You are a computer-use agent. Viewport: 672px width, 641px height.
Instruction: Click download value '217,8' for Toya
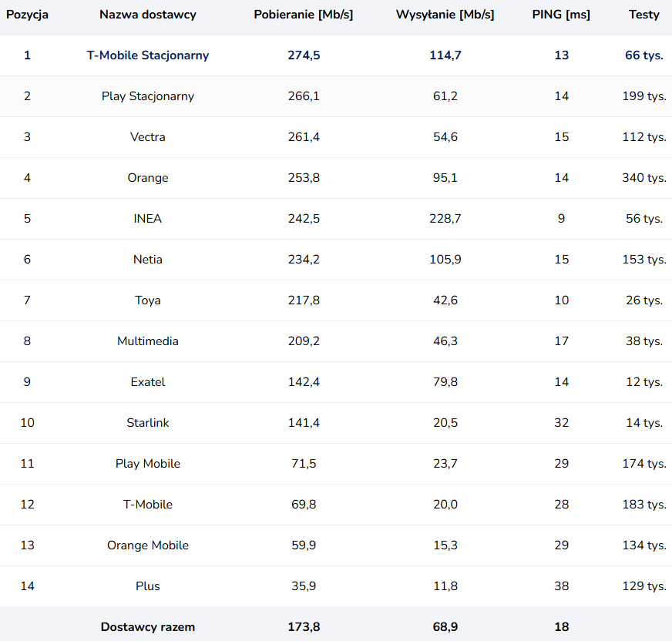click(304, 300)
